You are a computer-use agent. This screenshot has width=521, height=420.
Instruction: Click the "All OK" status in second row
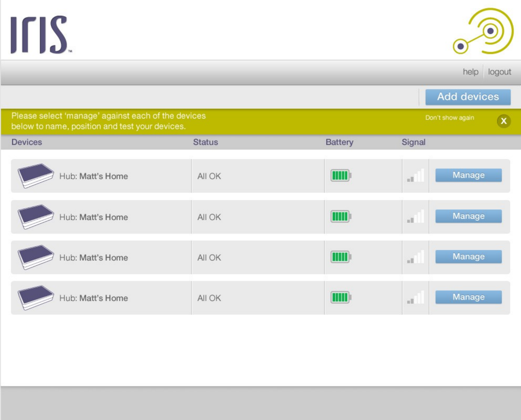(209, 217)
